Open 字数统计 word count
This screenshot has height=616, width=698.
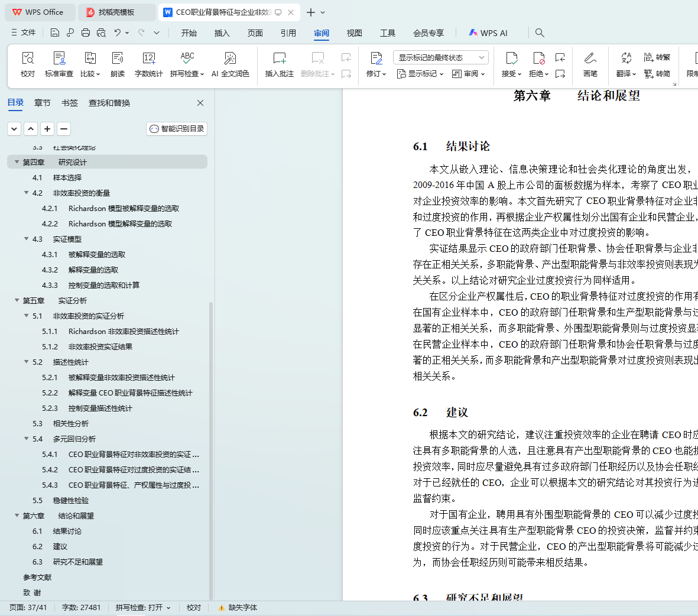point(149,64)
